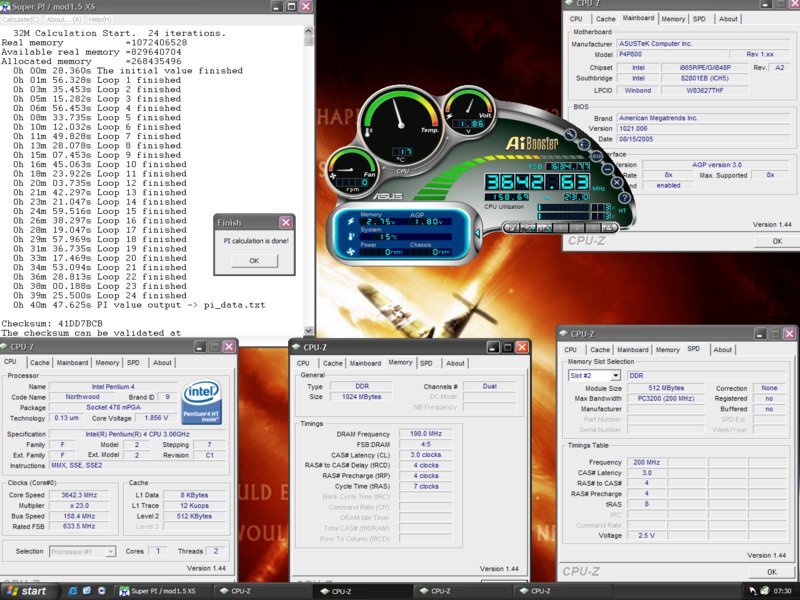Click the mainboard Model field P4P800
This screenshot has width=800, height=600.
(672, 54)
